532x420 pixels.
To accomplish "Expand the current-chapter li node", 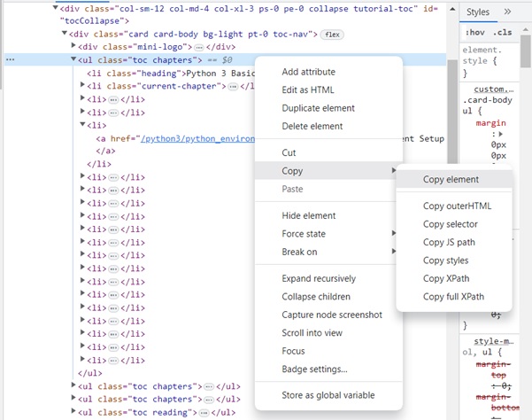I will click(x=83, y=86).
